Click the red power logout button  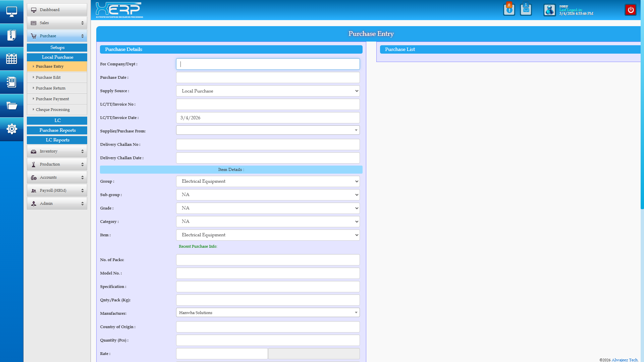pos(631,10)
